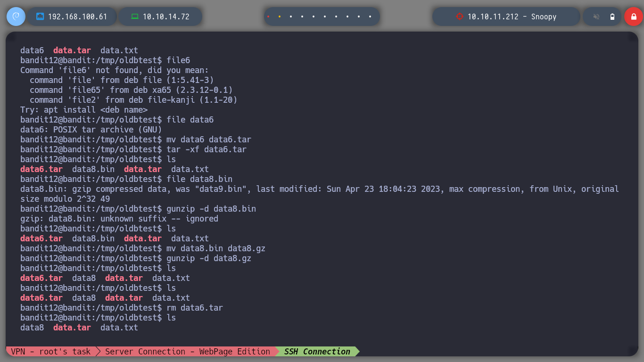Click the "10.10.11.212 - Snoopy" target label
Screen dimensions: 644x362
point(512,16)
